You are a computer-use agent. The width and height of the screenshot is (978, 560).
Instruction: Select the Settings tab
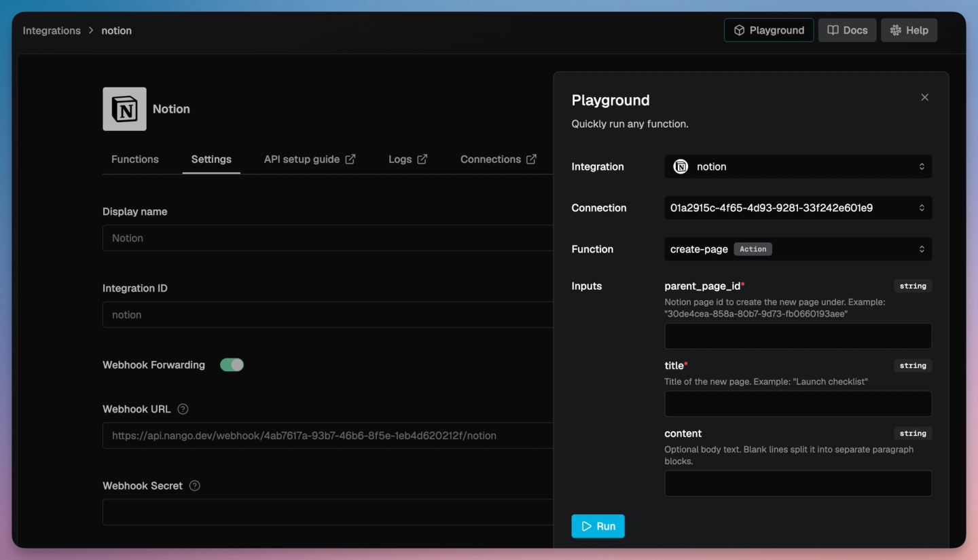tap(211, 160)
